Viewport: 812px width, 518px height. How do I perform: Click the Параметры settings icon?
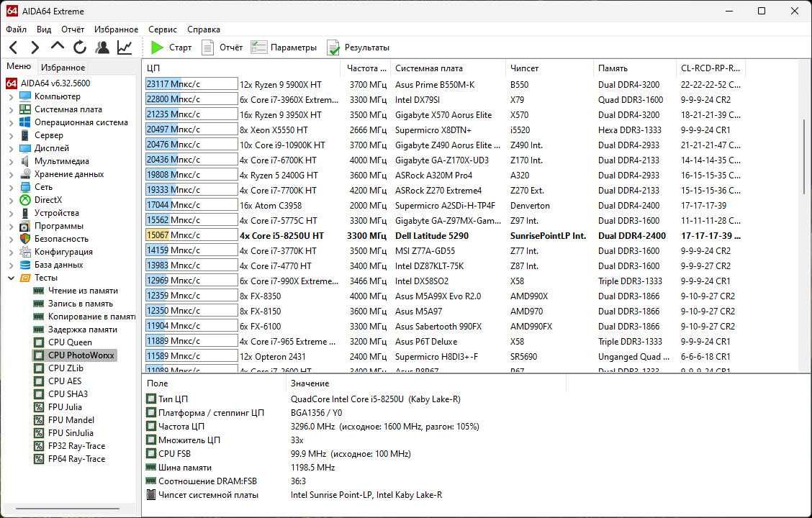[x=258, y=47]
